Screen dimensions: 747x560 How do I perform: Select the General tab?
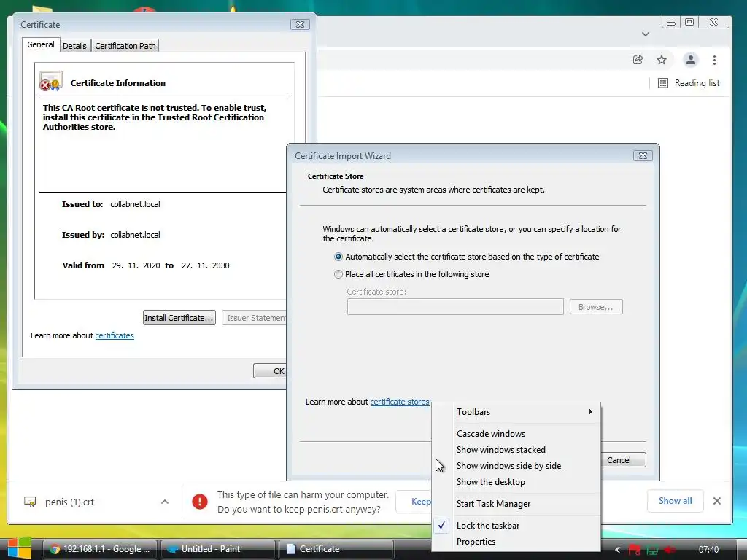coord(41,44)
